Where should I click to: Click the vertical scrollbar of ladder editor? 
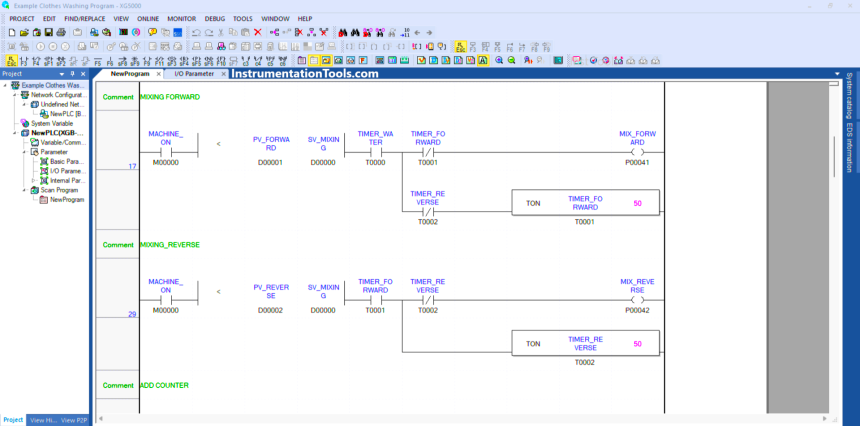pyautogui.click(x=834, y=156)
